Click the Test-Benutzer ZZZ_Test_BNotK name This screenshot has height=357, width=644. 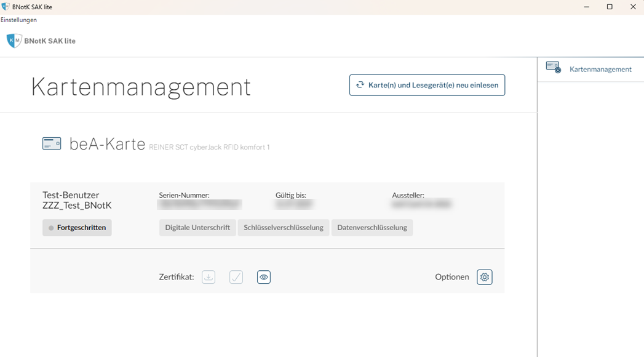pos(77,201)
